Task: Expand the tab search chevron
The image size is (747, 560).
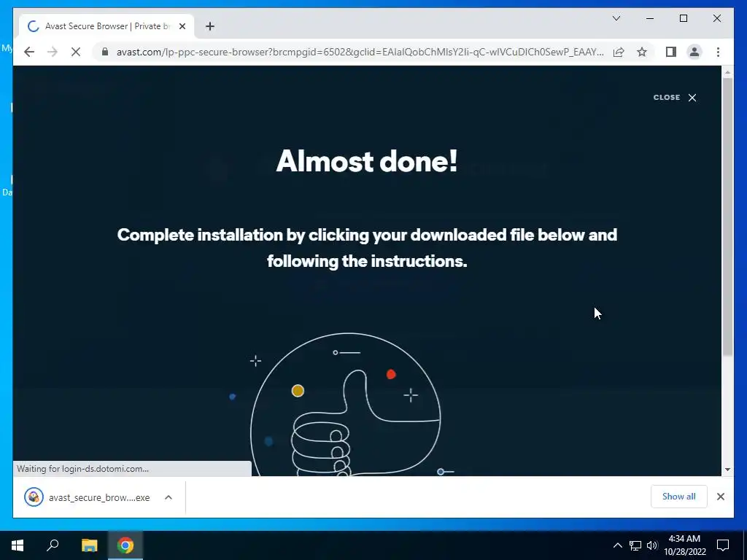Action: [x=616, y=18]
